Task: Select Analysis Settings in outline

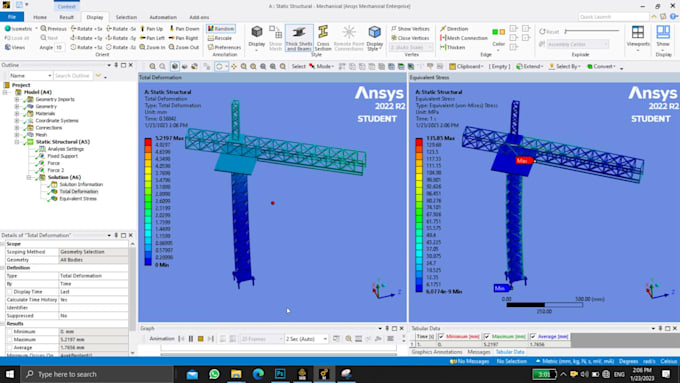Action: tap(65, 149)
